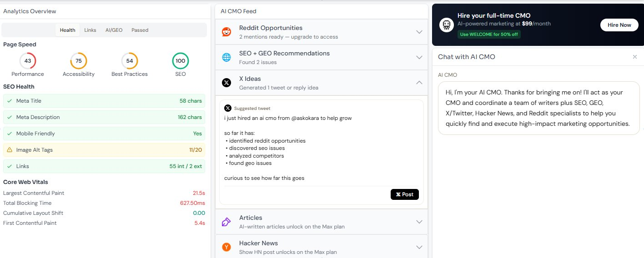Click the Mobile Friendly health row

tap(104, 134)
